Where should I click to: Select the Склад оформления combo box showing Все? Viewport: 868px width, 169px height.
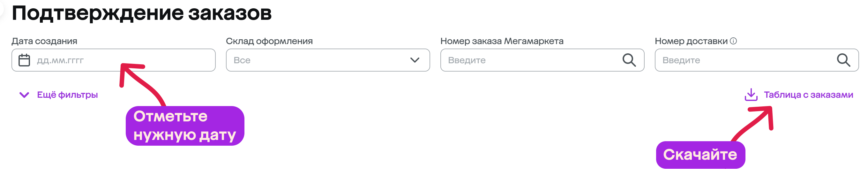[328, 60]
